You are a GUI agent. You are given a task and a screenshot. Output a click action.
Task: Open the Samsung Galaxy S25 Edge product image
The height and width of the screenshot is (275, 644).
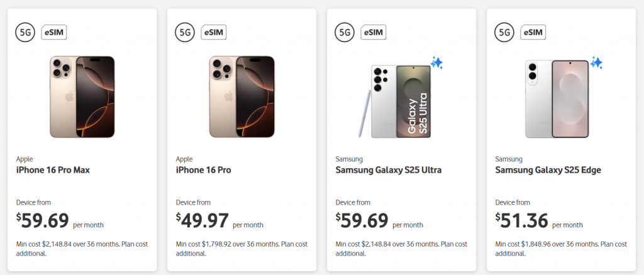pyautogui.click(x=557, y=99)
